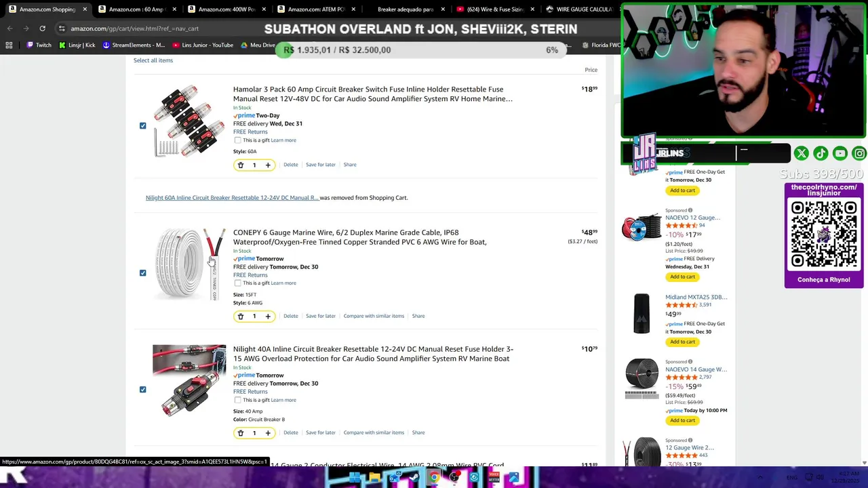Compare CONEPY wire with similar items
Image resolution: width=868 pixels, height=488 pixels.
(x=374, y=316)
